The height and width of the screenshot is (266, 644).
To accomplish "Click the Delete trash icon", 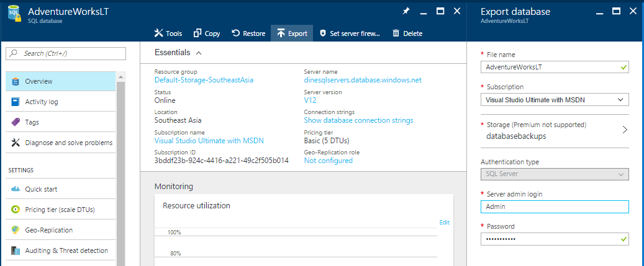I will click(396, 33).
